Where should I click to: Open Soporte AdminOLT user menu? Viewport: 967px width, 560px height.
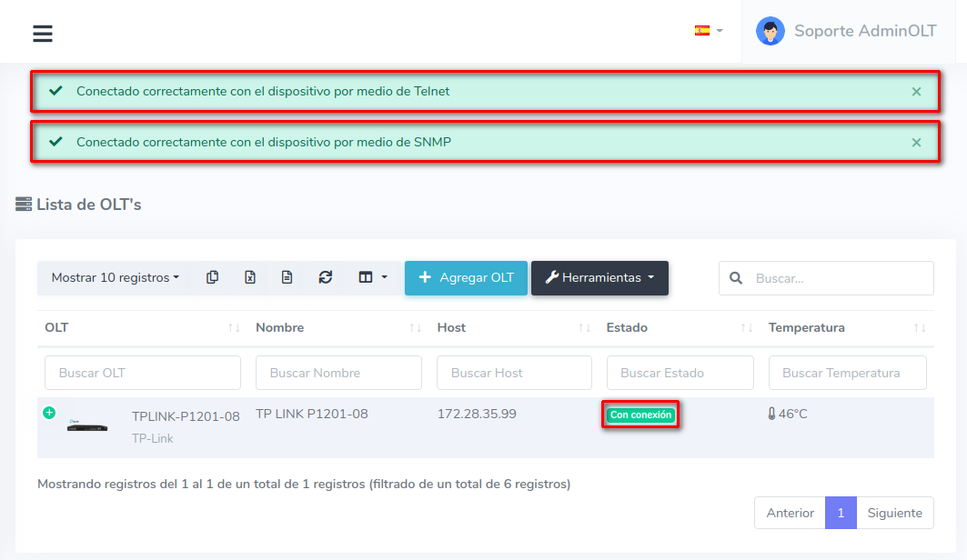point(846,31)
